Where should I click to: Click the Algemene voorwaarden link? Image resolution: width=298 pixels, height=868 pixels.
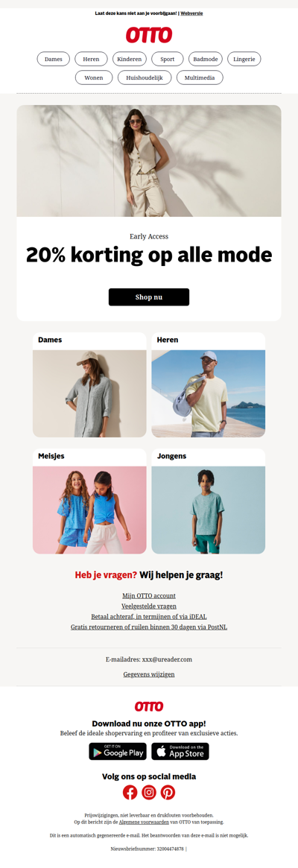[142, 823]
